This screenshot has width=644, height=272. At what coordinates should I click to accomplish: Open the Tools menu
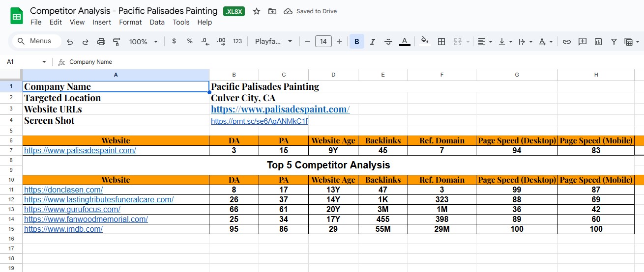tap(181, 22)
